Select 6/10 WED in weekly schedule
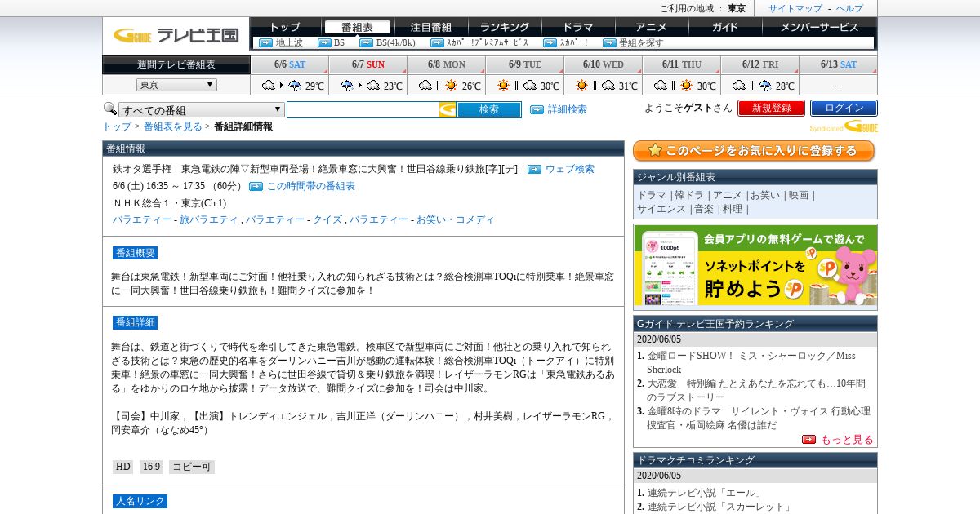980x514 pixels. pos(604,64)
